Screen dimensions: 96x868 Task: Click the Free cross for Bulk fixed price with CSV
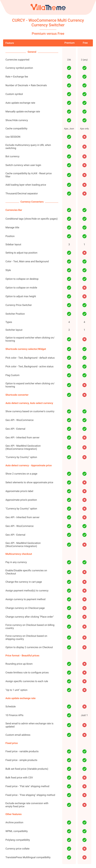pyautogui.click(x=84, y=778)
